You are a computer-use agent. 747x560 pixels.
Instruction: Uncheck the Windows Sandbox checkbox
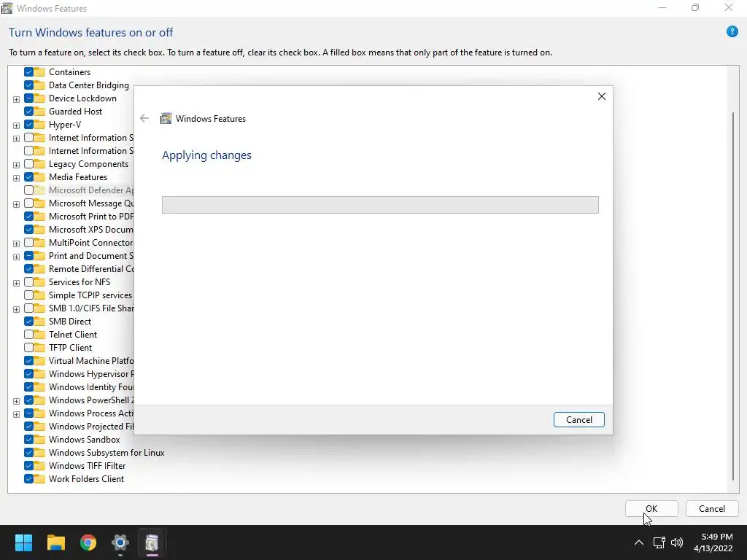coord(28,440)
